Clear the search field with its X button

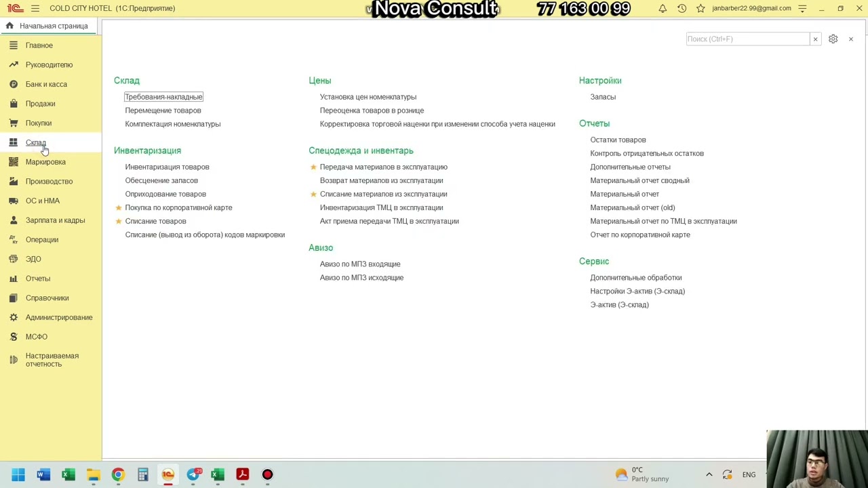tap(815, 39)
